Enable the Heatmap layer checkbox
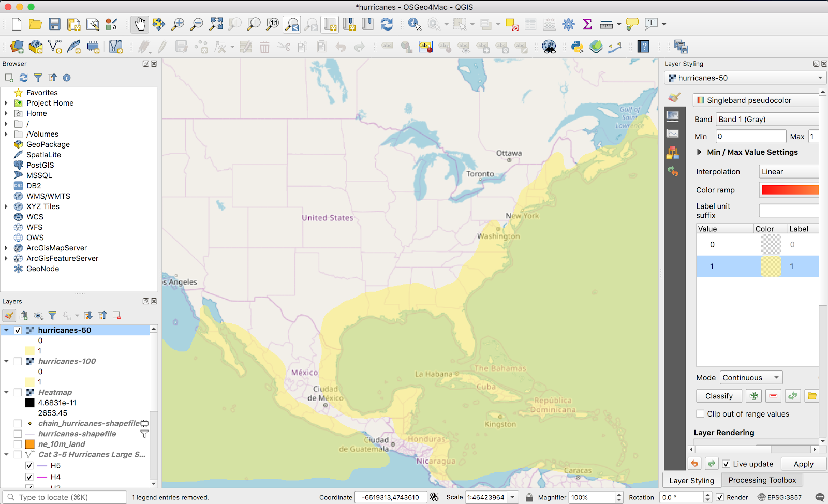 (18, 392)
